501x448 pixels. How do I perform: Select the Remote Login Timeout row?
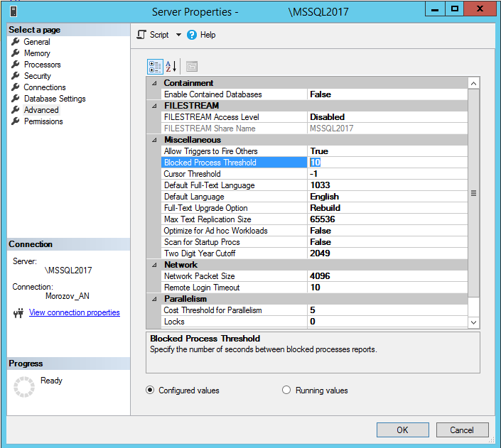pyautogui.click(x=314, y=288)
